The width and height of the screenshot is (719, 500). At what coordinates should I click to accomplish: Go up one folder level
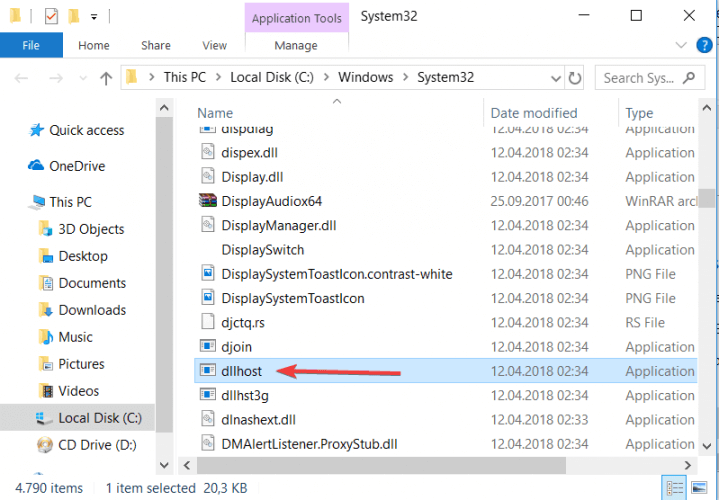pyautogui.click(x=106, y=78)
